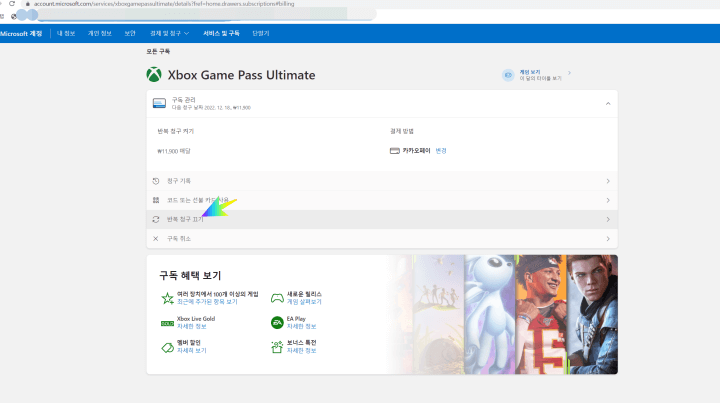Open the 개인 정보 navigation item
This screenshot has width=720, height=403.
(x=100, y=34)
